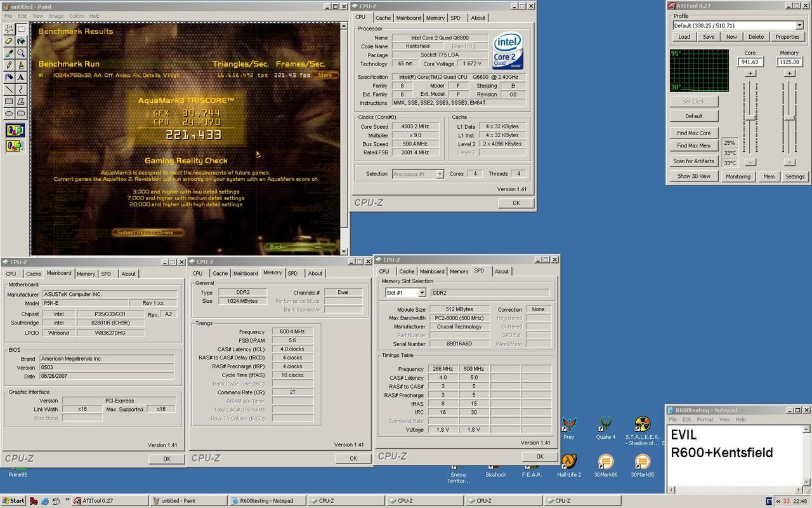This screenshot has width=812, height=508.
Task: Expand the ATITool Profile dropdown
Action: click(x=799, y=25)
